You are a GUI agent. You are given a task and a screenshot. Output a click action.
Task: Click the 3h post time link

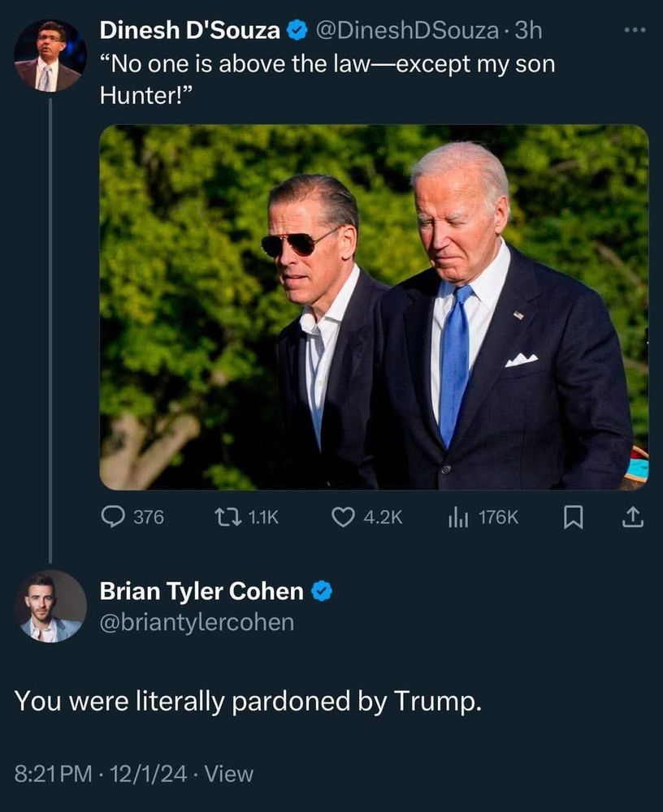[x=528, y=32]
